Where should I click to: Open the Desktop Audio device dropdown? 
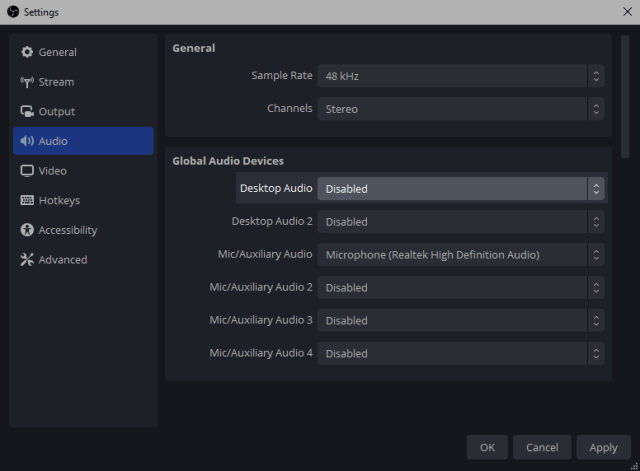pyautogui.click(x=461, y=189)
